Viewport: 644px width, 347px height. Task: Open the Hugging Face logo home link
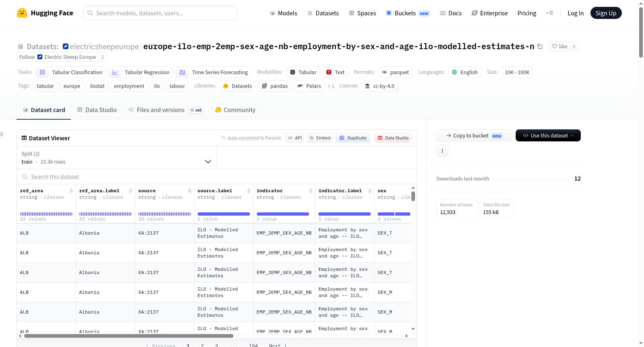coord(45,13)
